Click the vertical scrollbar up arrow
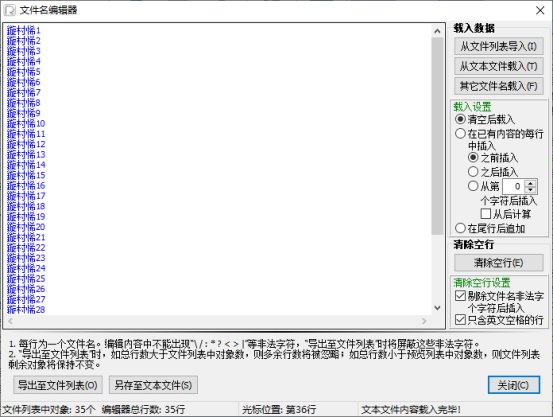 click(437, 31)
